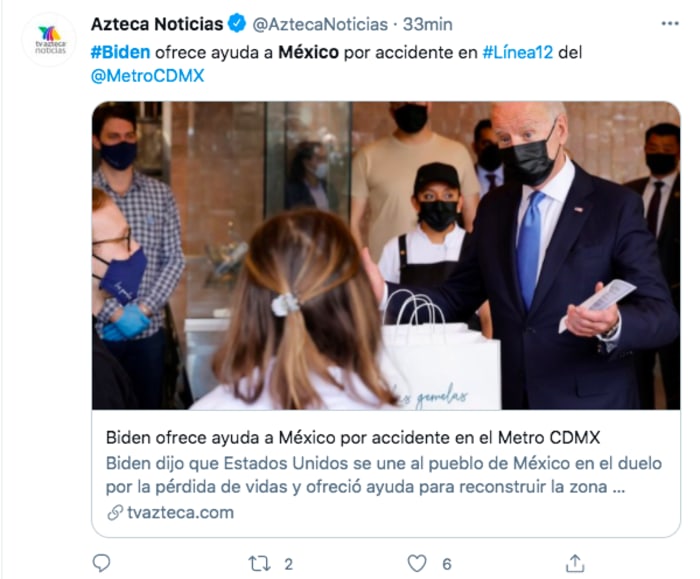Open the Biden article preview image
Screen dimensions: 700x579
[x=386, y=255]
